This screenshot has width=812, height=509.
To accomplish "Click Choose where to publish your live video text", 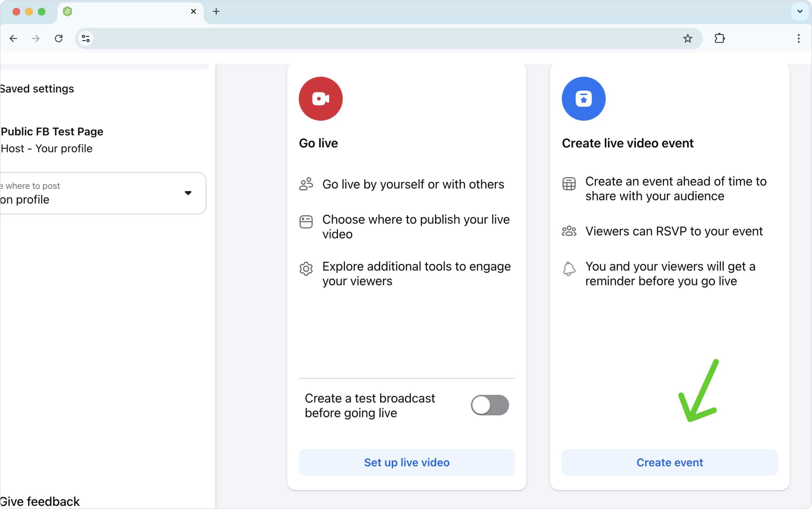I will (x=416, y=226).
